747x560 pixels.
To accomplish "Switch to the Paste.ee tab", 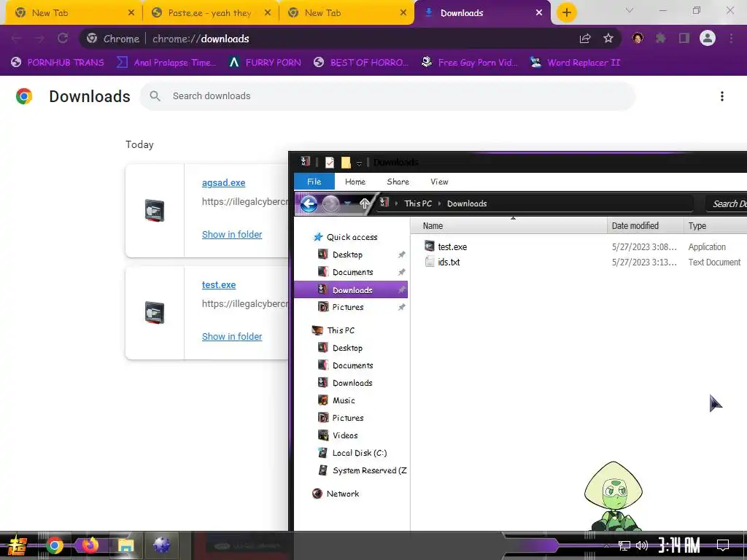I will click(209, 13).
